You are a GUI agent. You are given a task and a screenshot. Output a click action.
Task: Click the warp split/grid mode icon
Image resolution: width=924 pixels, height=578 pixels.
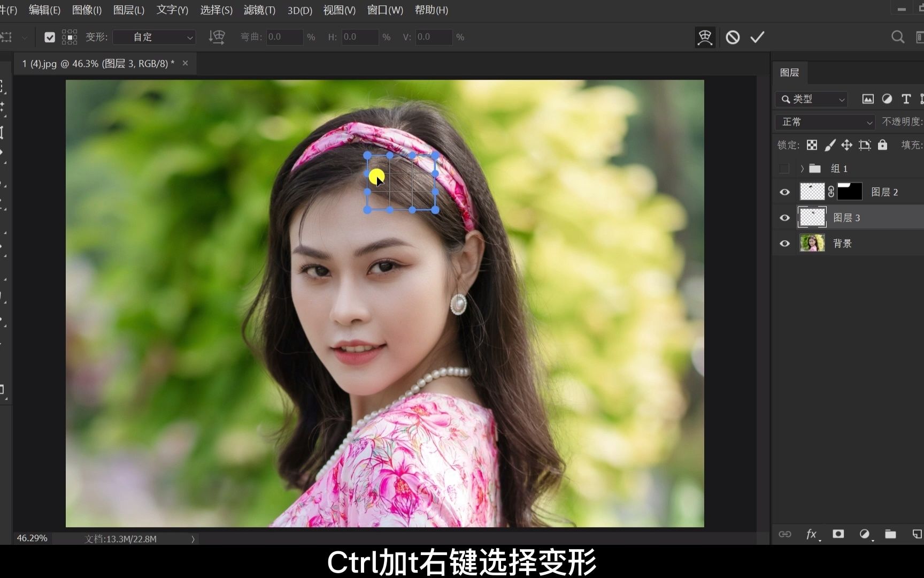coord(705,37)
